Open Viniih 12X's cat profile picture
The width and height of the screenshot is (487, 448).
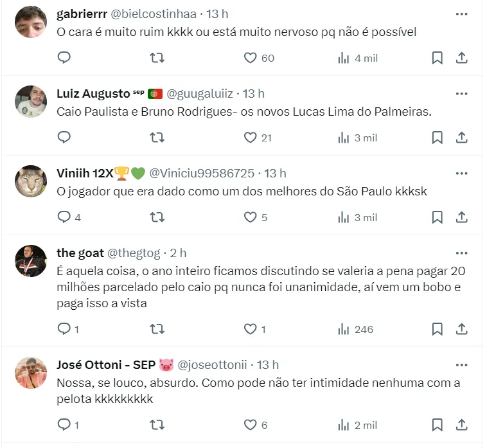coord(31,181)
